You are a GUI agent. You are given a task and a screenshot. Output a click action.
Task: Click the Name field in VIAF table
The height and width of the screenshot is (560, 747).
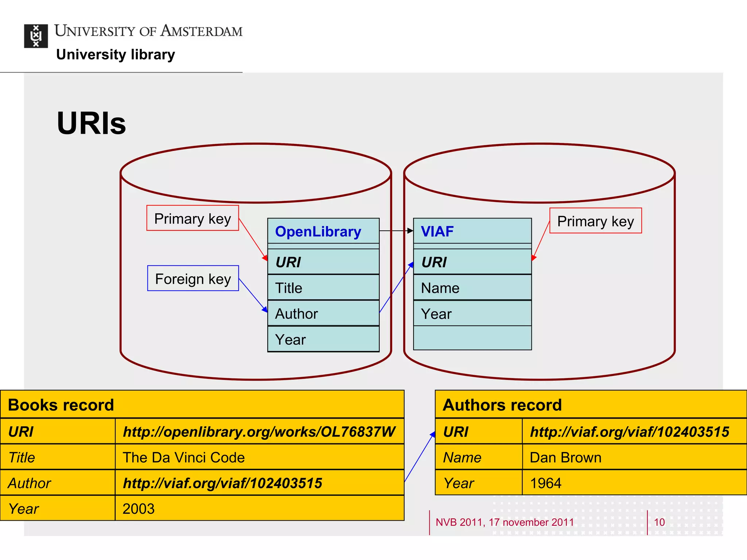[472, 288]
